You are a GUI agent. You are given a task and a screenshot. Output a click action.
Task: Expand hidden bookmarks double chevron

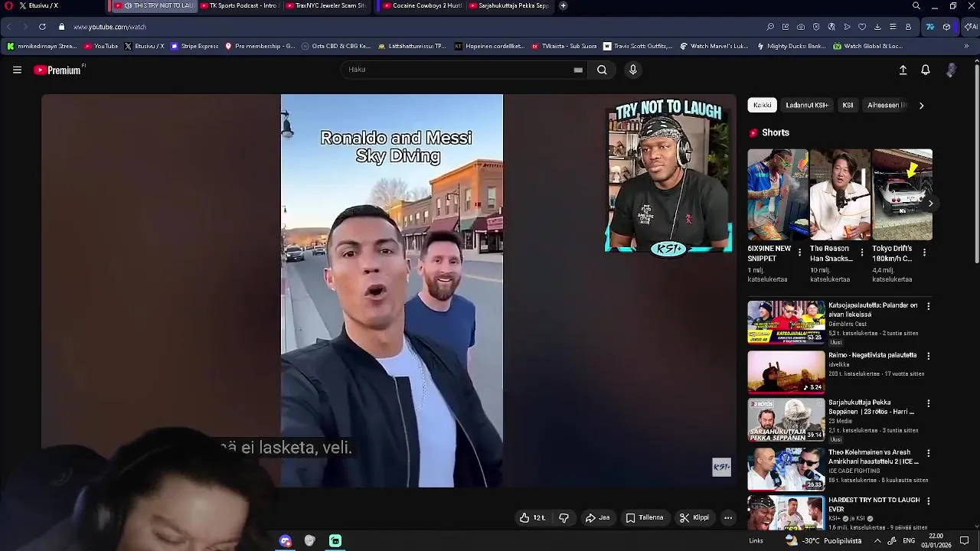point(966,46)
